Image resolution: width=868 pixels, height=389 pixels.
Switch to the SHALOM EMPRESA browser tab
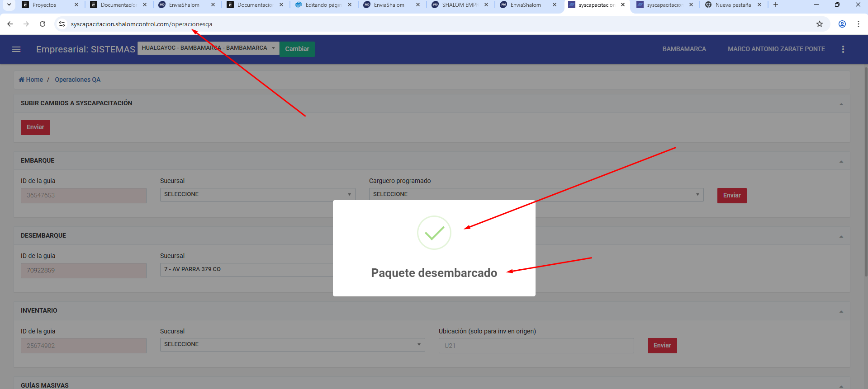click(x=459, y=5)
